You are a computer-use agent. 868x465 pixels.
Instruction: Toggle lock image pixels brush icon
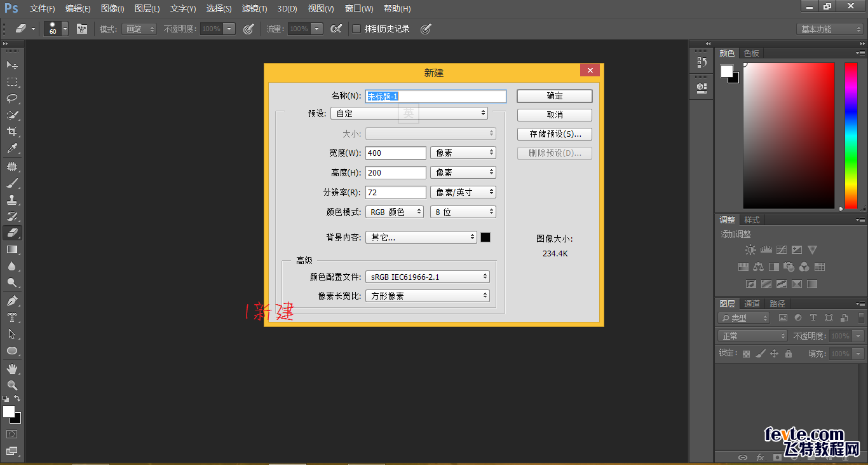point(761,354)
